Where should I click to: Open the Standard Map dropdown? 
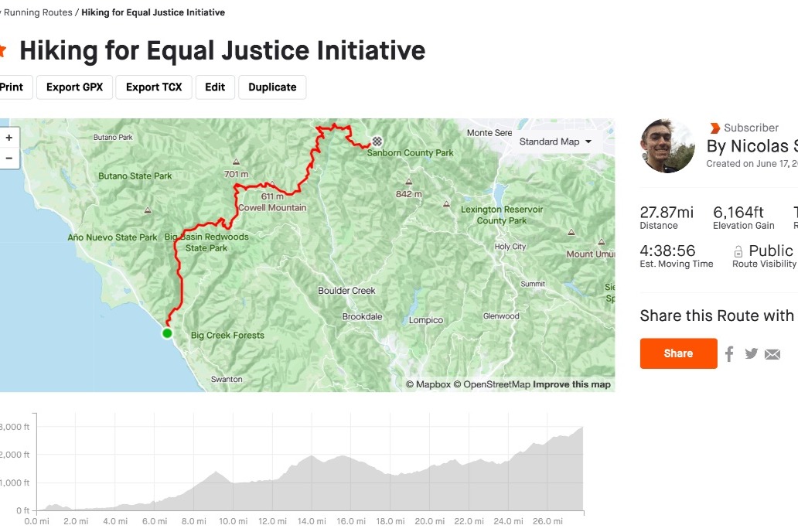tap(555, 142)
